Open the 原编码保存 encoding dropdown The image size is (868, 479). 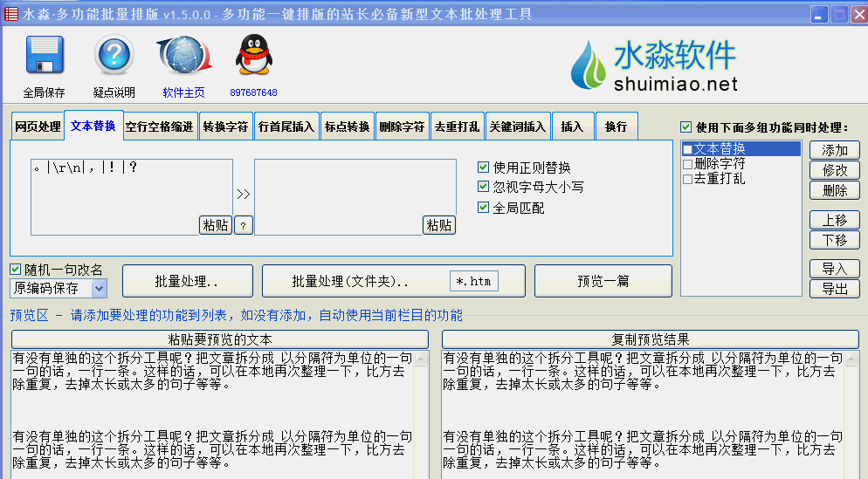coord(99,288)
